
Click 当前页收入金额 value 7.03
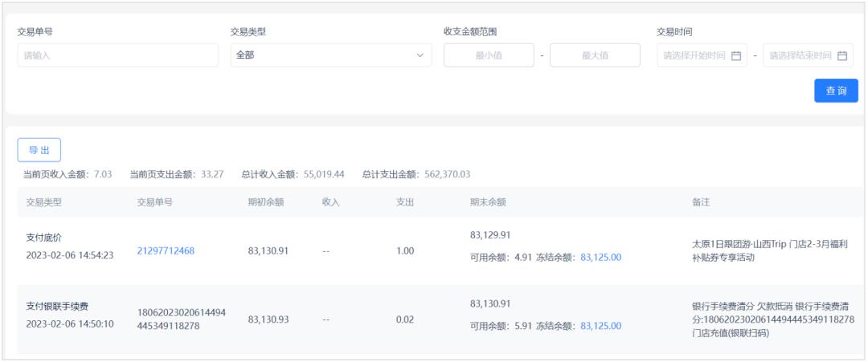coord(102,175)
